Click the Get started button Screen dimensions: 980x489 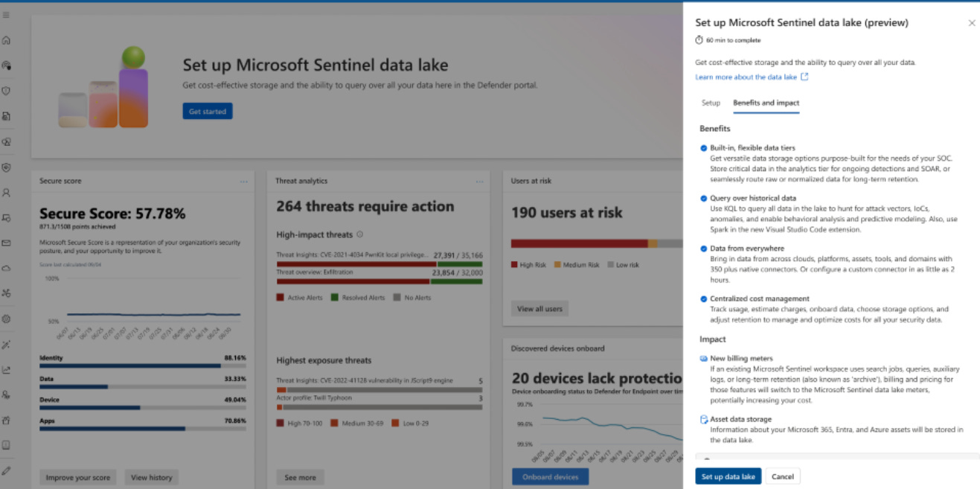(208, 111)
